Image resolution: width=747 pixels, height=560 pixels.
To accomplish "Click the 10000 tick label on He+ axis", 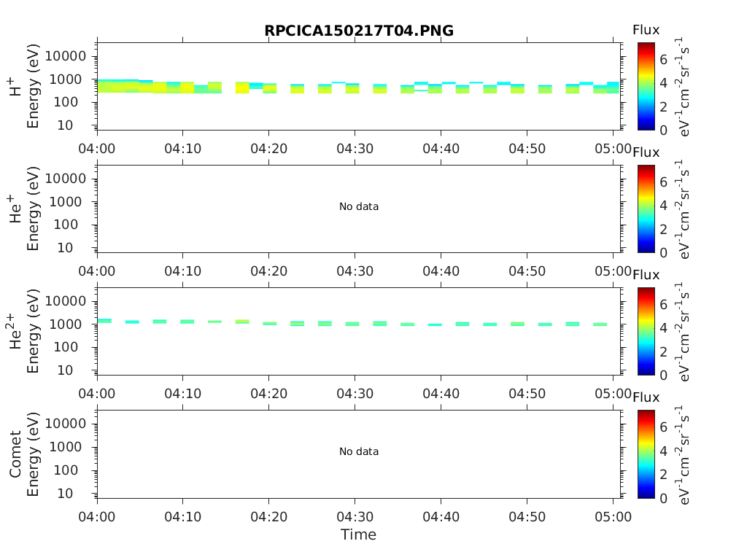I will pyautogui.click(x=66, y=179).
